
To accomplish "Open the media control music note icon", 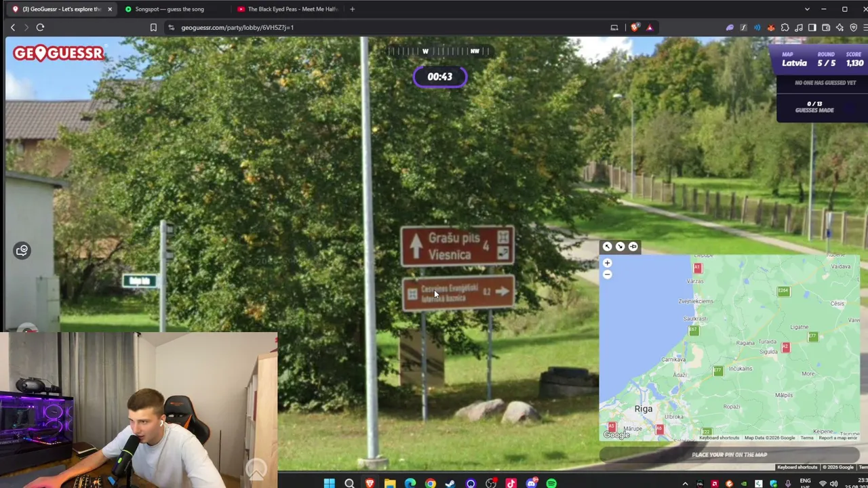I will (x=798, y=28).
